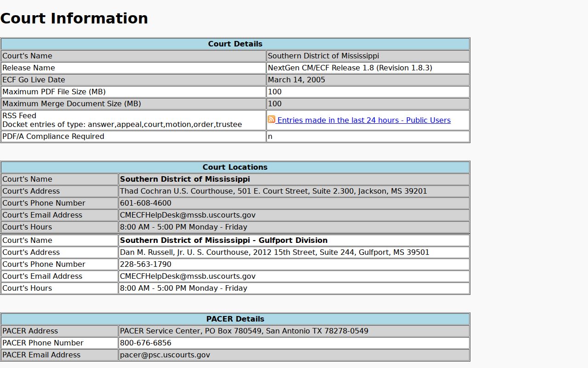Click the phone number 601-608-4600

pos(146,203)
